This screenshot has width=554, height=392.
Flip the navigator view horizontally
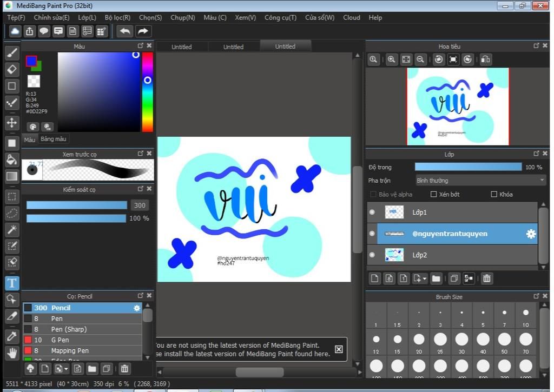(486, 59)
